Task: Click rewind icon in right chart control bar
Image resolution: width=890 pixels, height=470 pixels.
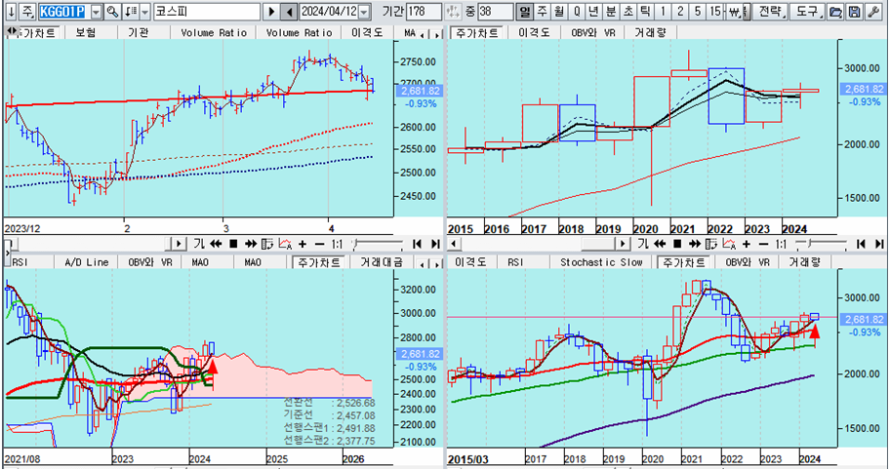Action: click(x=660, y=244)
